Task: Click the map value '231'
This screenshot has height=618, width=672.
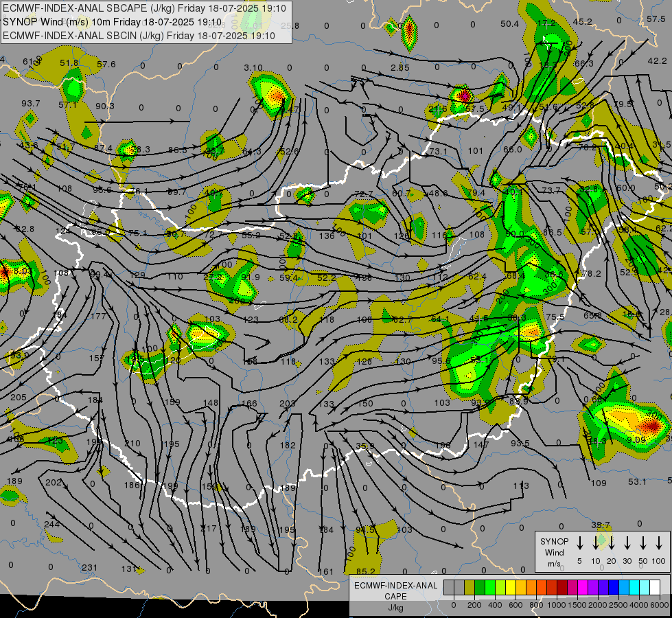Action: (89, 567)
